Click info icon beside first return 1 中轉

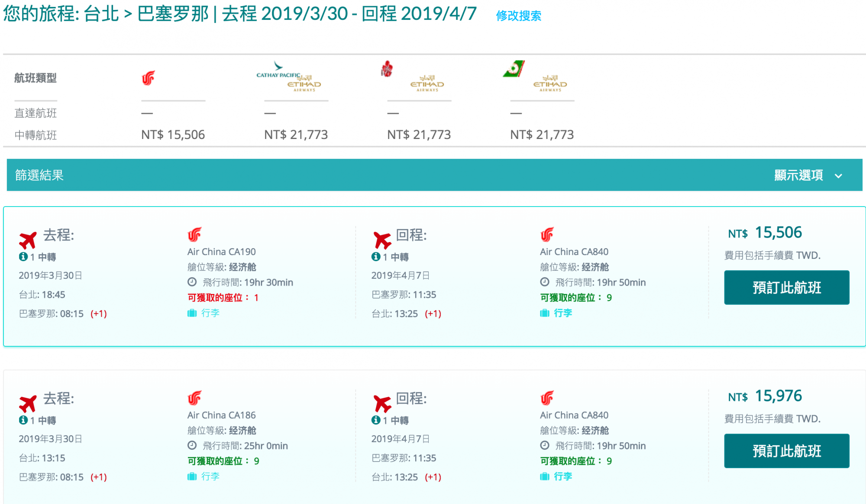point(376,257)
